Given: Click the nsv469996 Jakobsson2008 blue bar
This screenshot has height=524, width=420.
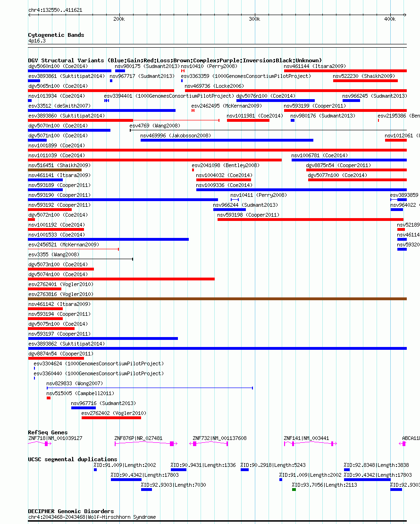Looking at the screenshot, I should pos(227,140).
